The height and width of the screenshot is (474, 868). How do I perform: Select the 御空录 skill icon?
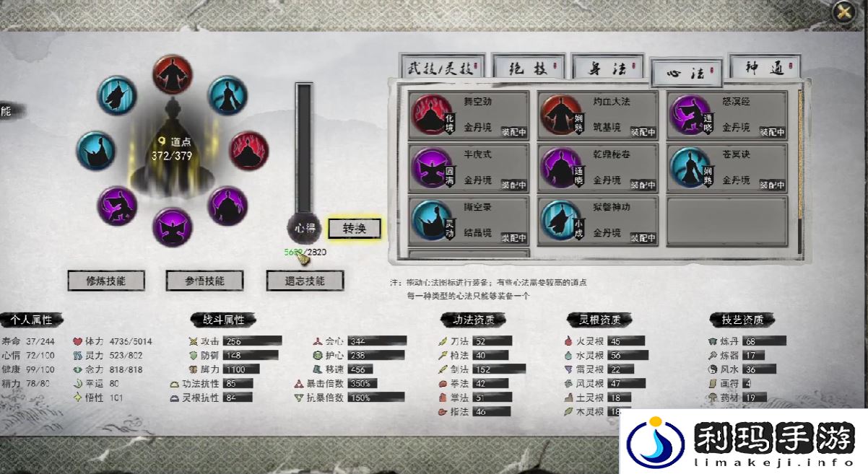(x=431, y=220)
